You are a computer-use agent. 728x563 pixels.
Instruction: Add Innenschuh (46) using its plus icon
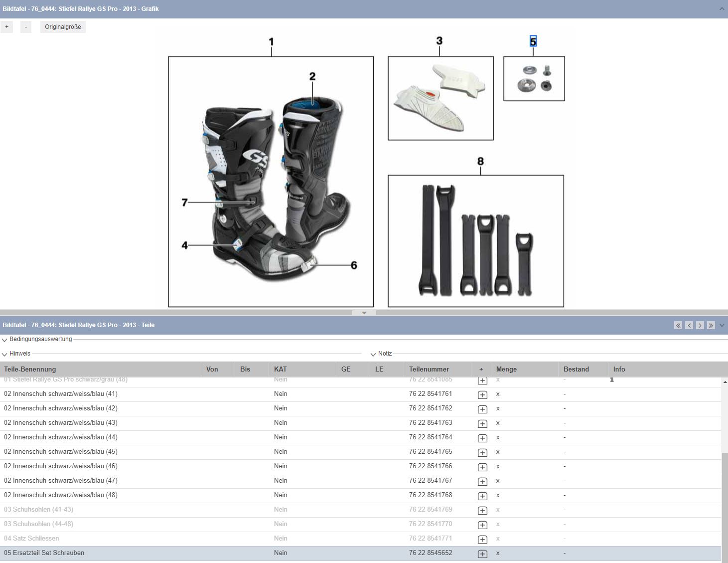tap(482, 467)
